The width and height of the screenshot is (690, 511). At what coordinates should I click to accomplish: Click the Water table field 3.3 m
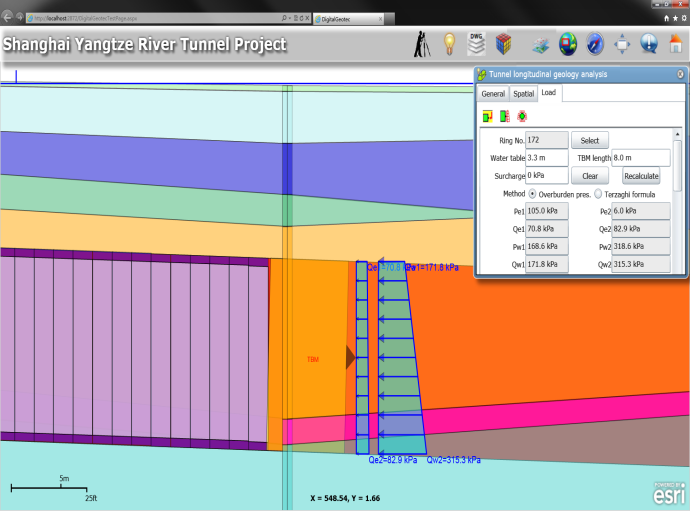click(x=547, y=158)
